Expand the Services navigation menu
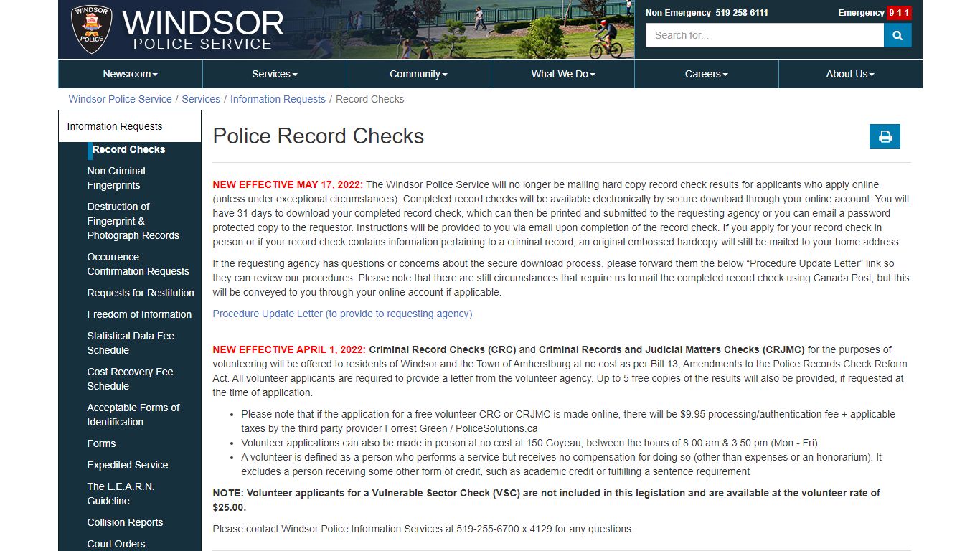The height and width of the screenshot is (551, 980). pyautogui.click(x=275, y=74)
